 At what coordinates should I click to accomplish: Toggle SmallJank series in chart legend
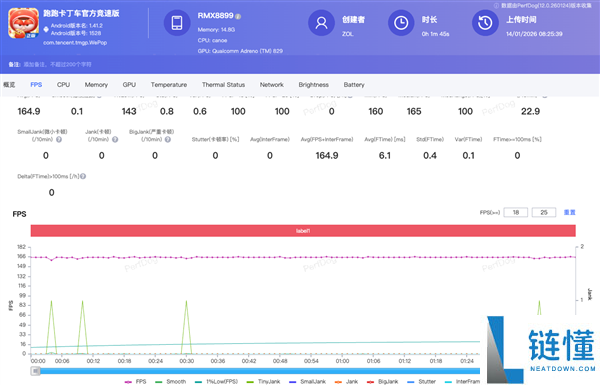click(x=307, y=382)
